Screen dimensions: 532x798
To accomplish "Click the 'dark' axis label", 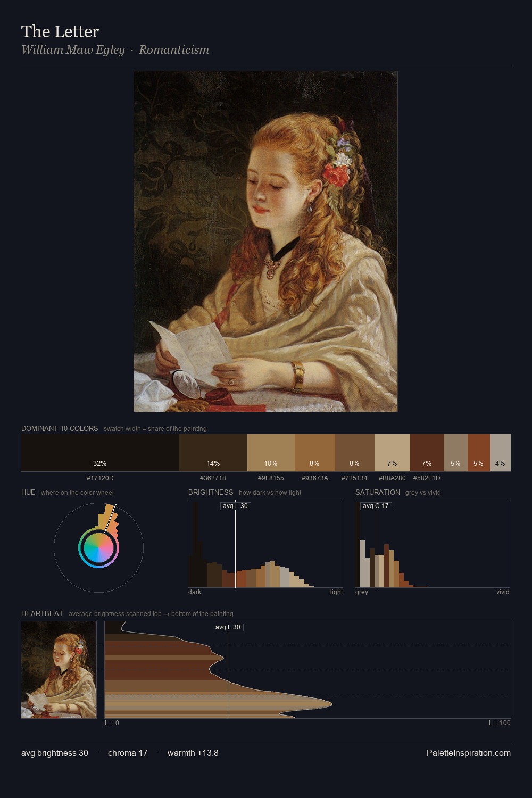I will [195, 592].
